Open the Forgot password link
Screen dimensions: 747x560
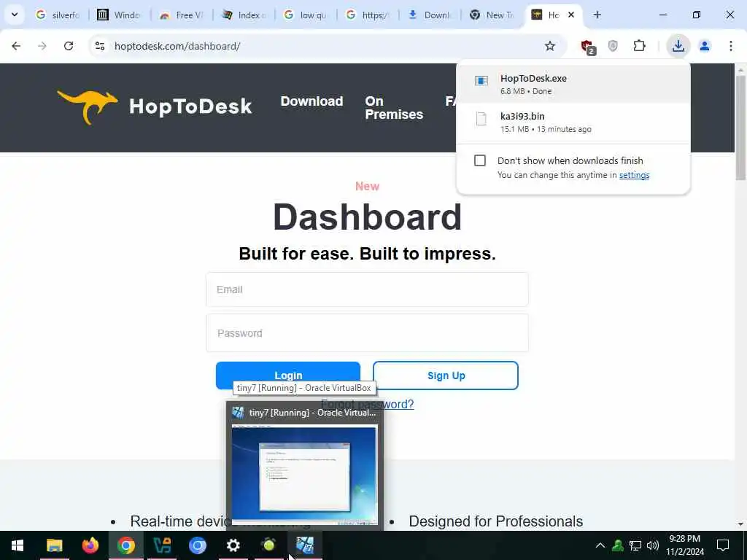tap(368, 404)
